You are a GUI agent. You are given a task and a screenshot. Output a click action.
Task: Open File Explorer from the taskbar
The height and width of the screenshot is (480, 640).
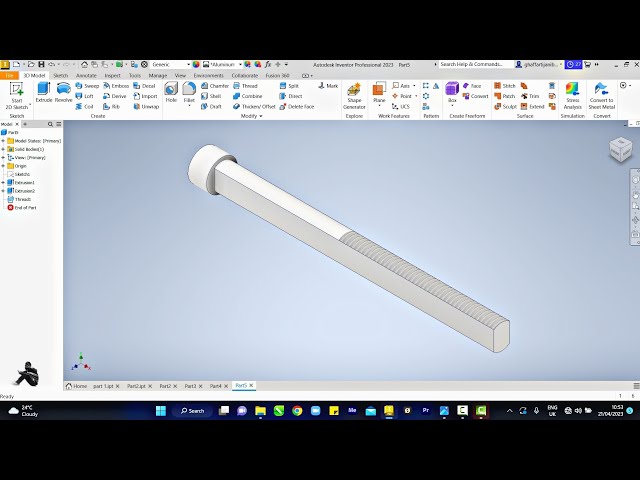(260, 411)
